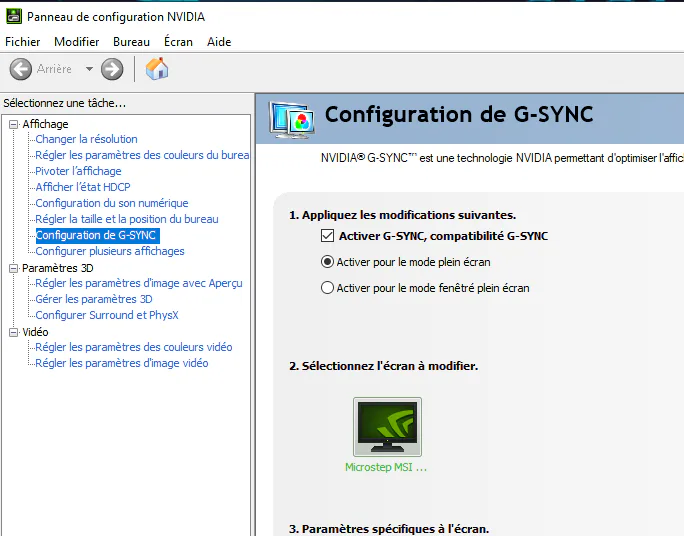Click the Arrière label in toolbar

pos(54,69)
